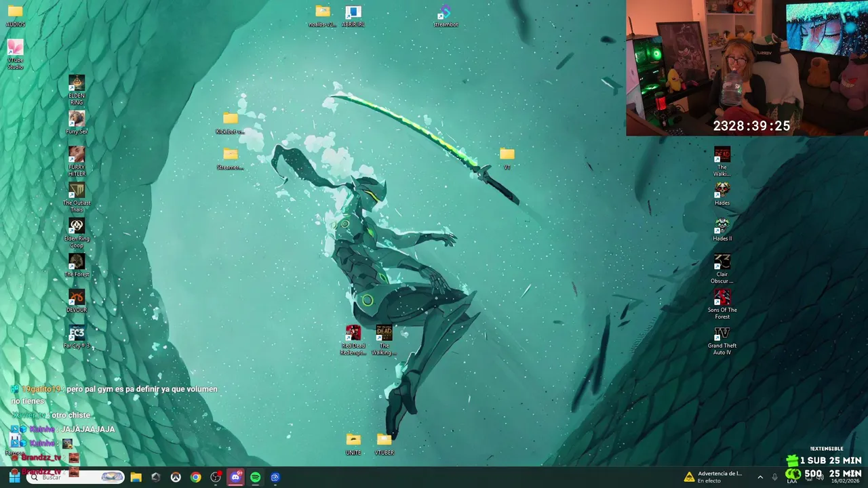Switch to Spotify in the taskbar
868x488 pixels.
click(255, 477)
